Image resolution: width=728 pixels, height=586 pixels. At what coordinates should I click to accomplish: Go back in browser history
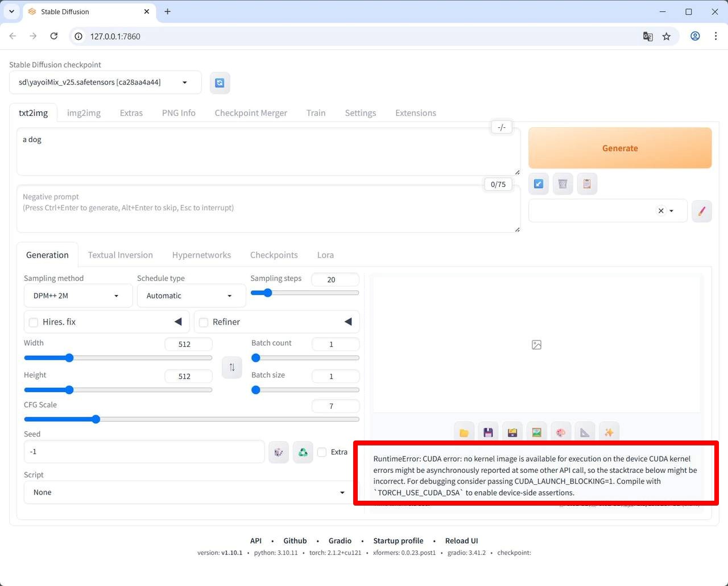point(13,36)
